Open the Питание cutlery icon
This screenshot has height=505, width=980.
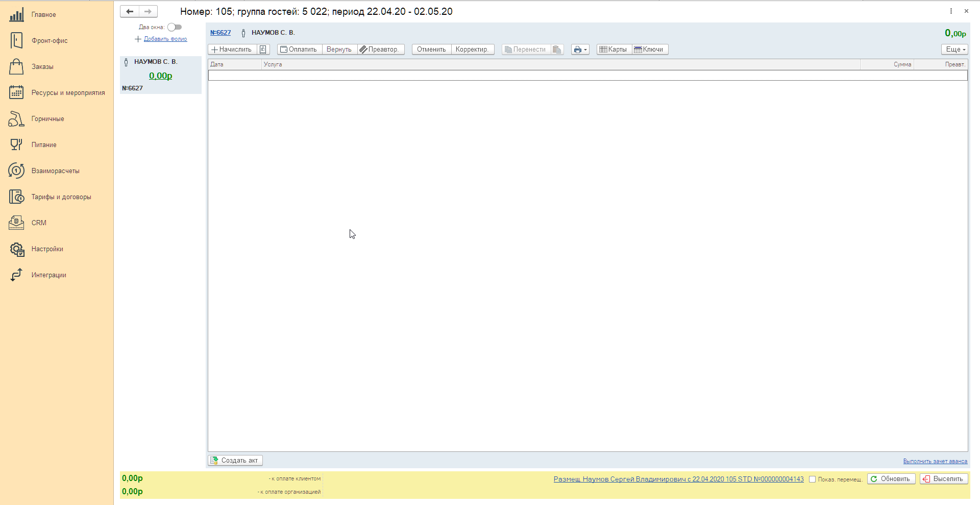(x=16, y=145)
